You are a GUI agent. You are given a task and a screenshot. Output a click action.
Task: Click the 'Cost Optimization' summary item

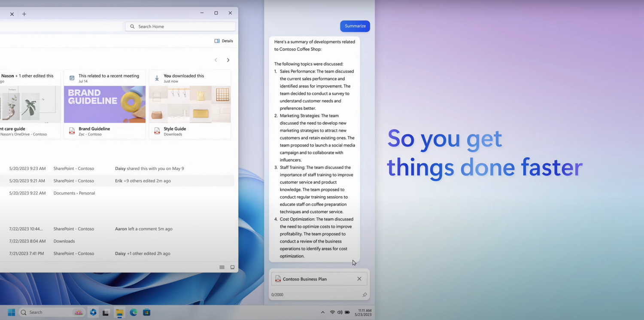pyautogui.click(x=315, y=238)
